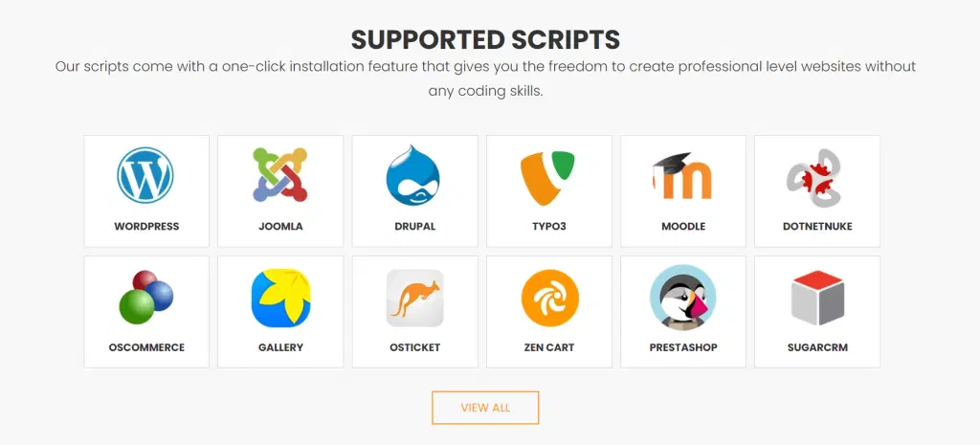
Task: Open the Gallery yellow flower icon
Action: [280, 298]
